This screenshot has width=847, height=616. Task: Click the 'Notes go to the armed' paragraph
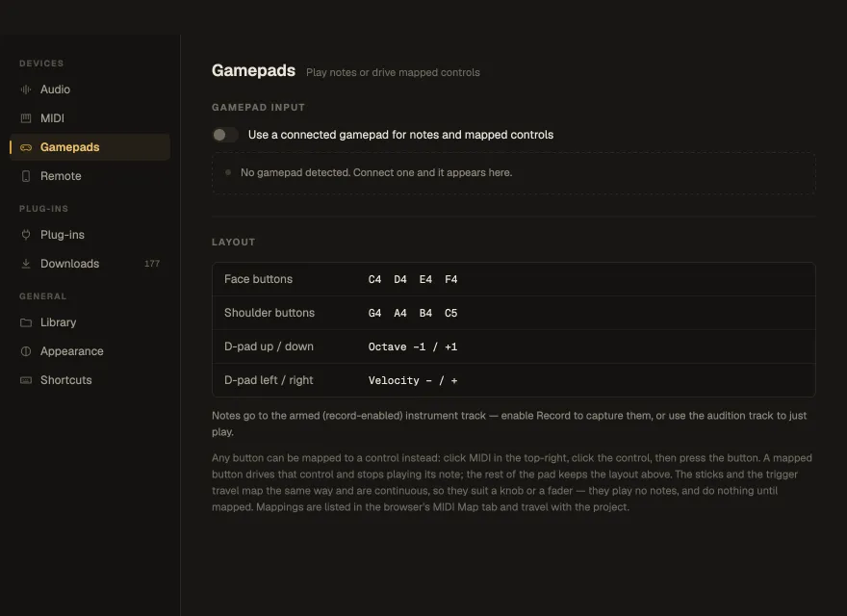(x=509, y=423)
